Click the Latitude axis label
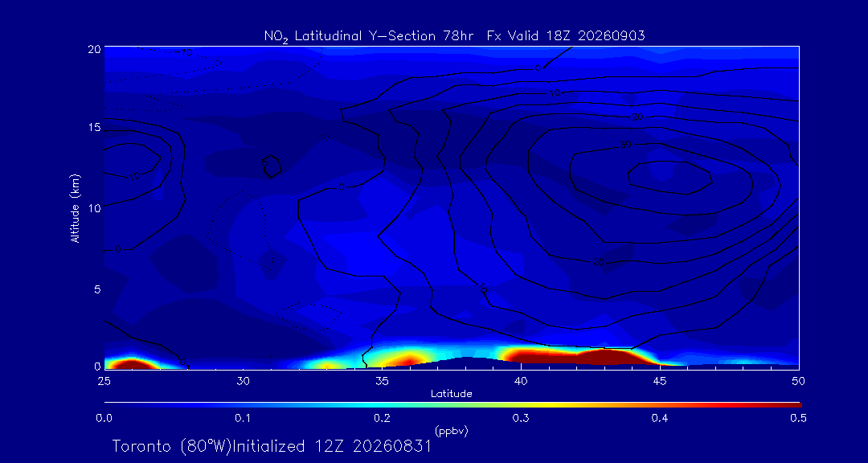868x463 pixels. click(x=452, y=395)
